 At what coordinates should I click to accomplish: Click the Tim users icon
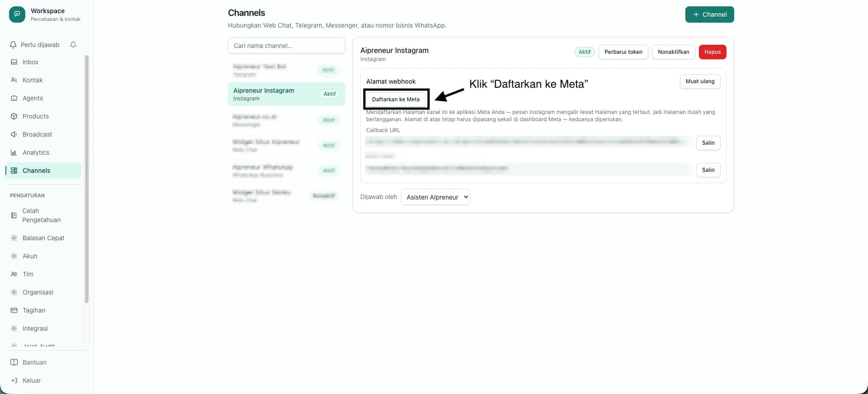pos(14,274)
